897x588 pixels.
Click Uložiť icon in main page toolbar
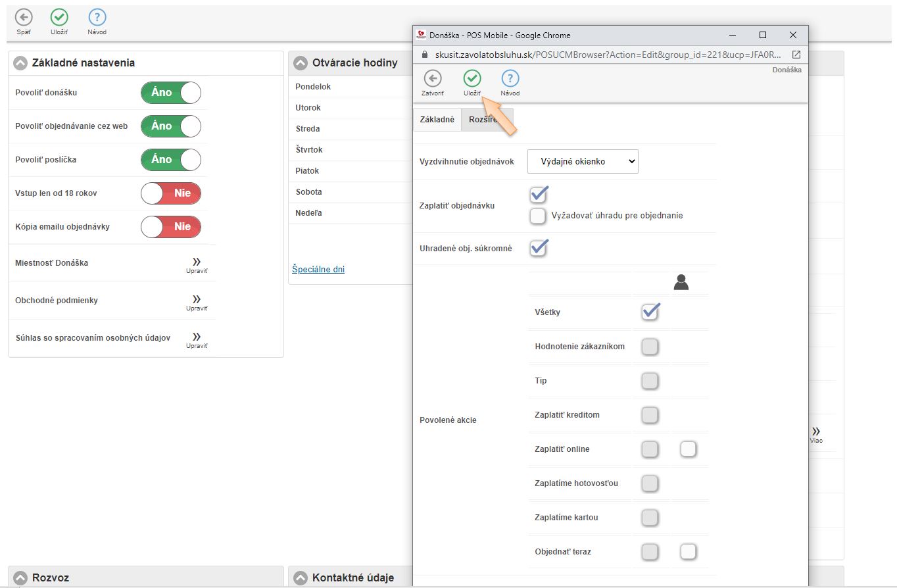pos(60,18)
